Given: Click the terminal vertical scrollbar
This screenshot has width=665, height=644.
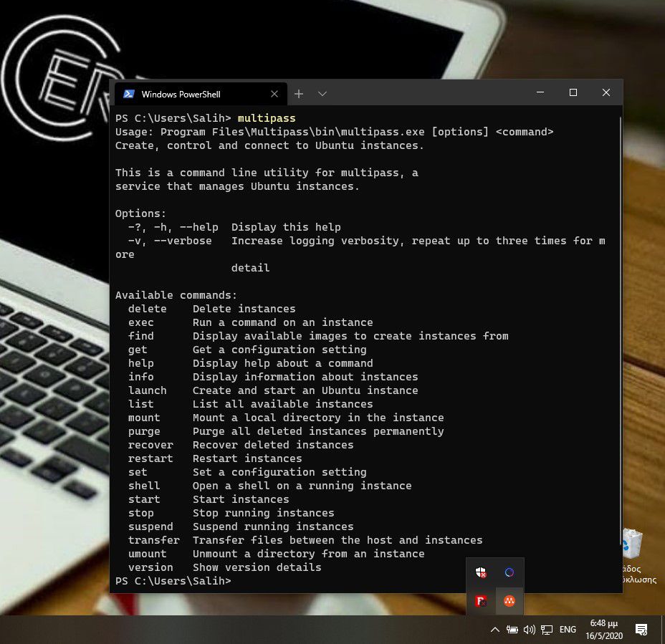Looking at the screenshot, I should 620,331.
